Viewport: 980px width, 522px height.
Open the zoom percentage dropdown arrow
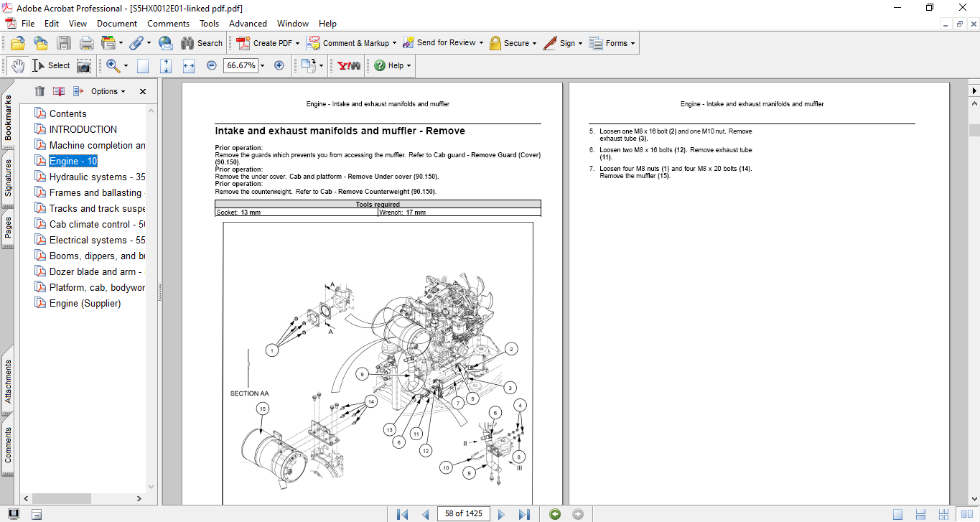coord(262,65)
